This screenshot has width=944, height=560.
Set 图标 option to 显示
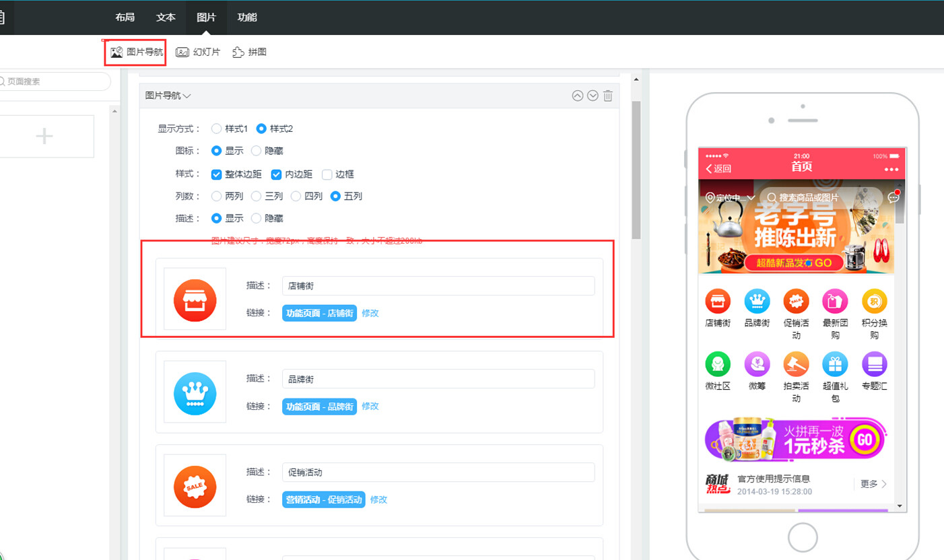228,151
